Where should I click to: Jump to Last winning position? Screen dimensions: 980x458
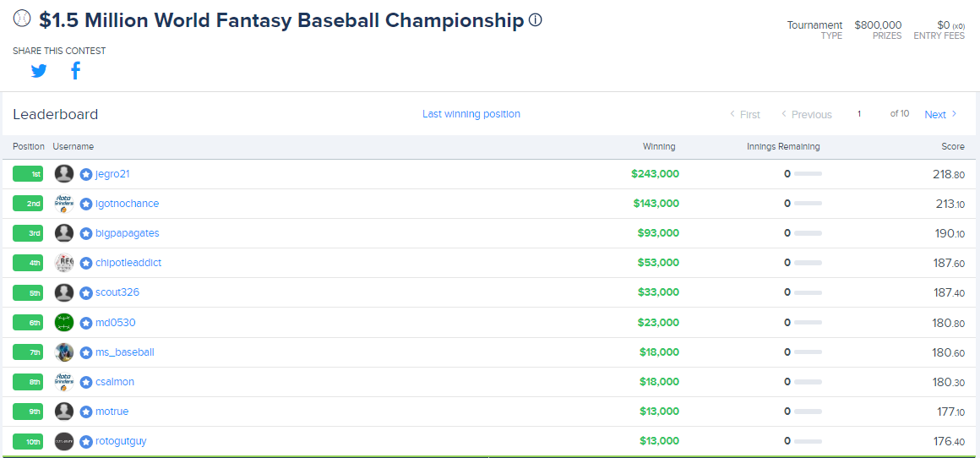pos(471,114)
